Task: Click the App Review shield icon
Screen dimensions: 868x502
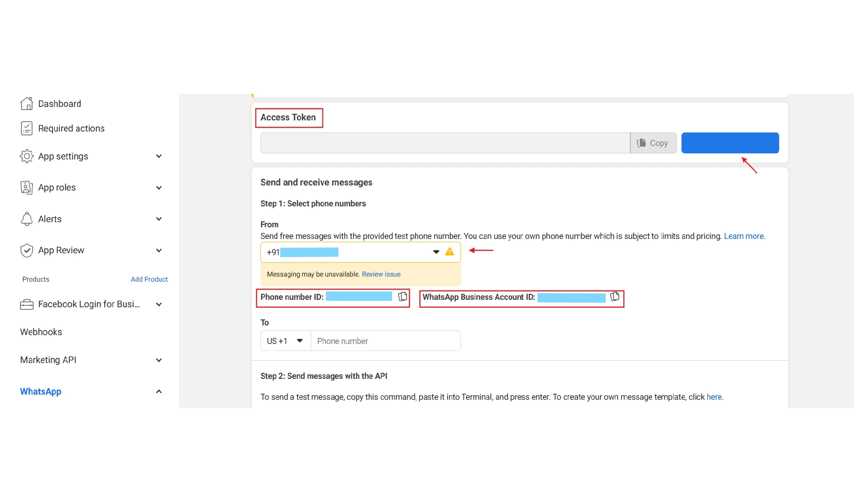Action: [x=27, y=250]
